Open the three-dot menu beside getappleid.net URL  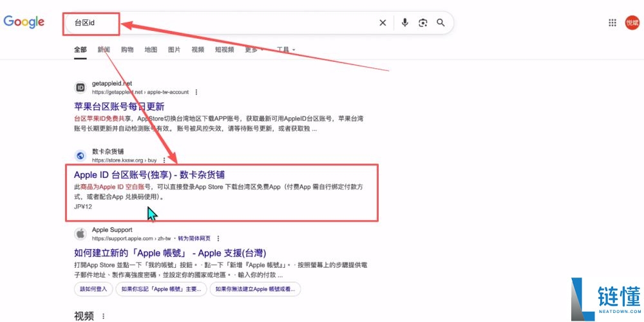(x=196, y=92)
